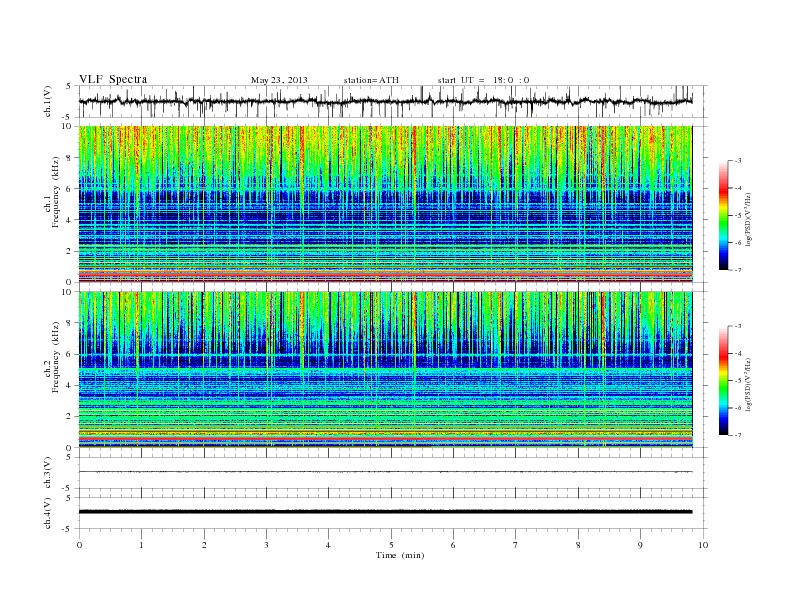
Task: Click the ch.2 "Frequency (kHz)" axis label
Action: click(56, 356)
